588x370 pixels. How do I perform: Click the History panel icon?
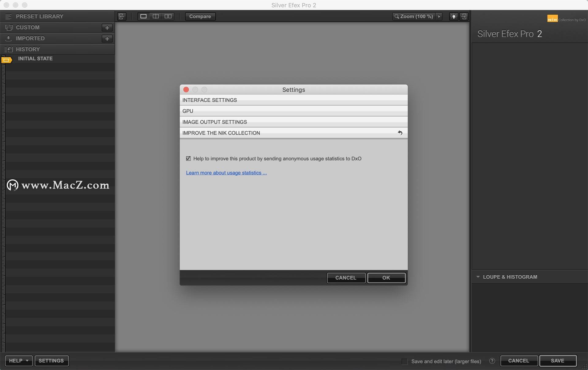point(8,49)
